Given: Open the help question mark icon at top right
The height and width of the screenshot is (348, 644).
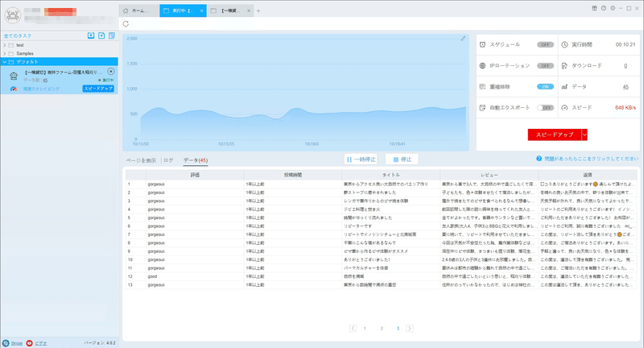Looking at the screenshot, I should pyautogui.click(x=603, y=8).
